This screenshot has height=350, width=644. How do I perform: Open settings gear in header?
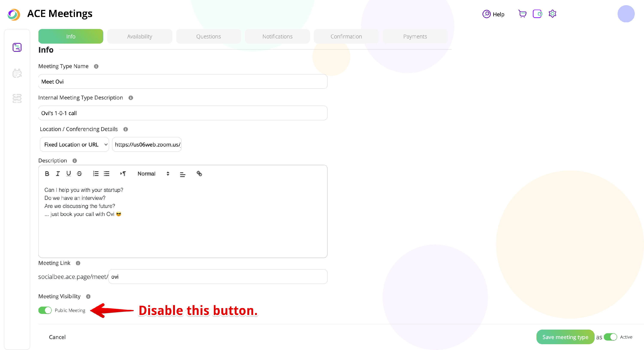click(x=552, y=14)
